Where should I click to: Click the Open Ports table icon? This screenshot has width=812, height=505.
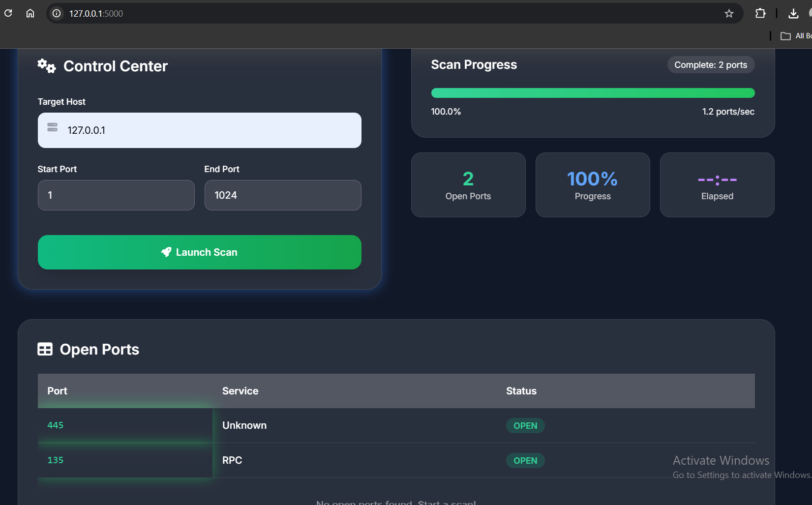pos(45,349)
